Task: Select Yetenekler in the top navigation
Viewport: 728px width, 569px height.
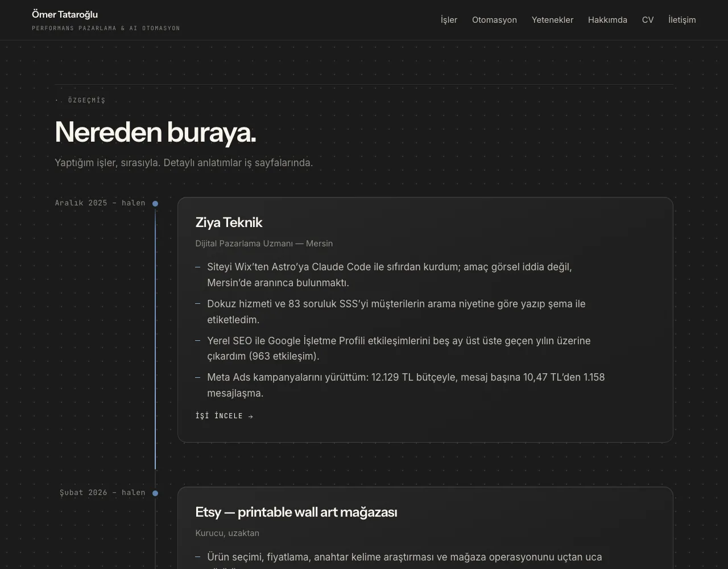Action: pyautogui.click(x=552, y=20)
